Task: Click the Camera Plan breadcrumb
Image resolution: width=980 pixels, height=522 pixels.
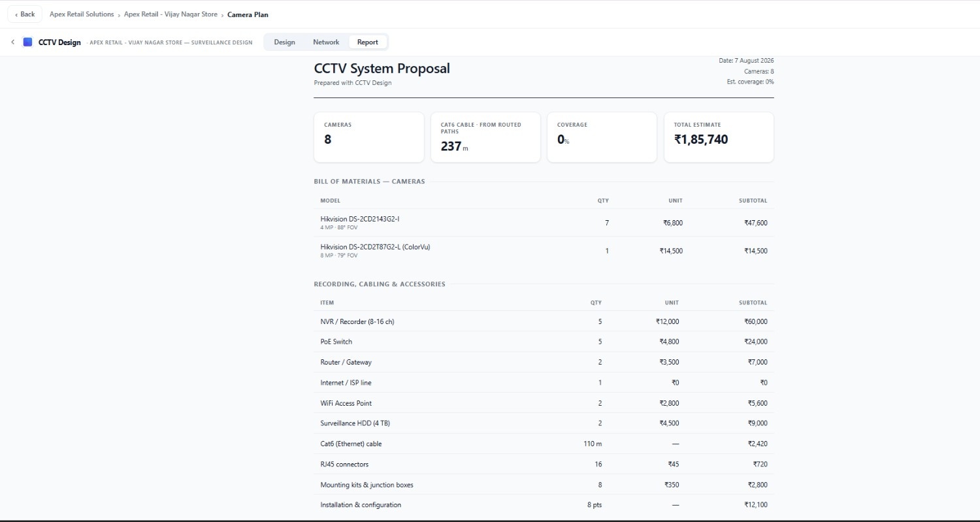Action: point(248,14)
